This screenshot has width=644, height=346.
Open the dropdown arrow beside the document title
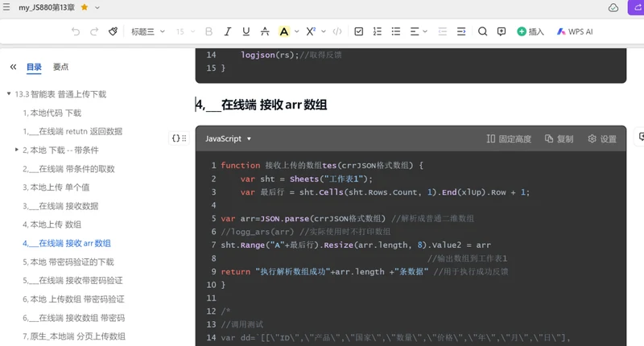(x=97, y=8)
